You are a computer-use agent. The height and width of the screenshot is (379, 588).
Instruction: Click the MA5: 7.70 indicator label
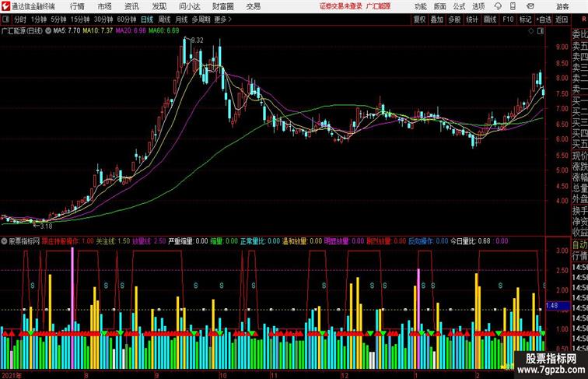click(x=66, y=31)
